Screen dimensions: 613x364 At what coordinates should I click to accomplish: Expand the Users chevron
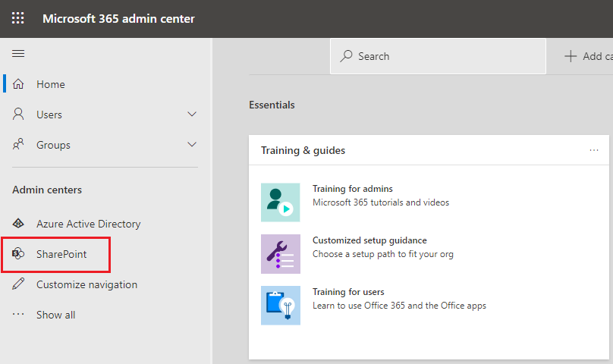tap(191, 115)
